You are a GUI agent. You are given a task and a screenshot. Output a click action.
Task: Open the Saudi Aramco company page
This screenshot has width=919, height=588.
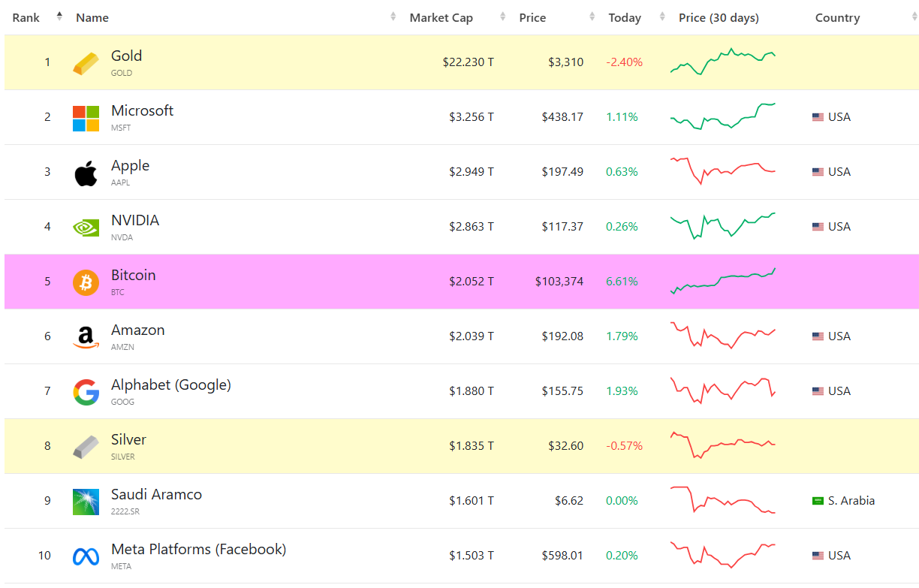[156, 494]
